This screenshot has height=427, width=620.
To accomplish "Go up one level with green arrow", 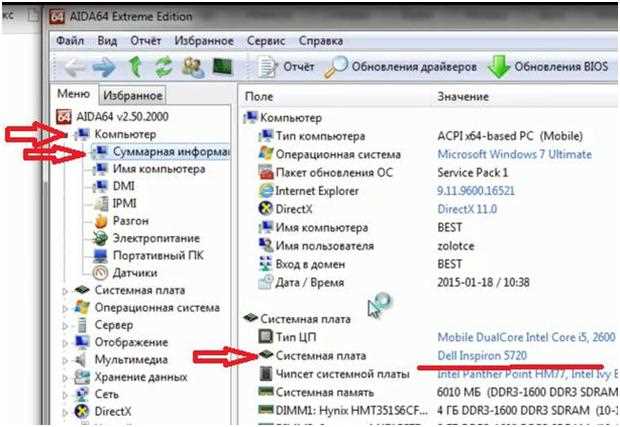I will point(136,67).
